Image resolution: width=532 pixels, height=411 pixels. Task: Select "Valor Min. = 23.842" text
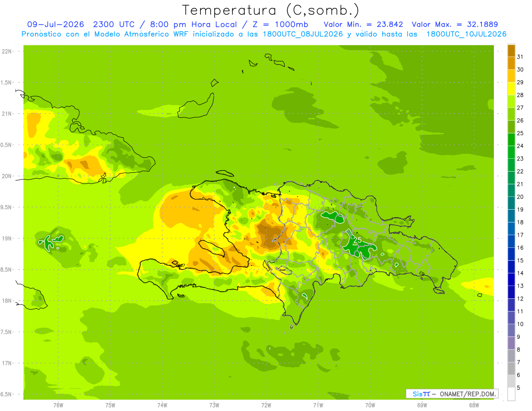pos(364,24)
